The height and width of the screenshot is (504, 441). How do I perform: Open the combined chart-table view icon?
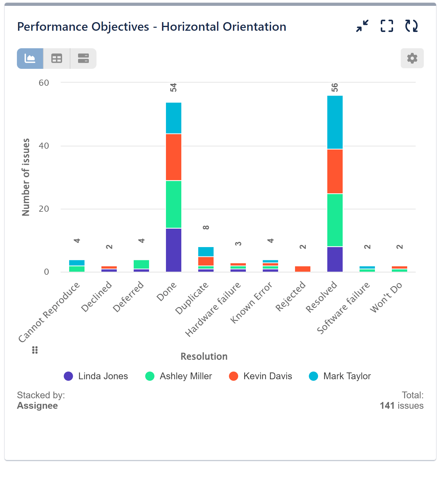coord(83,58)
